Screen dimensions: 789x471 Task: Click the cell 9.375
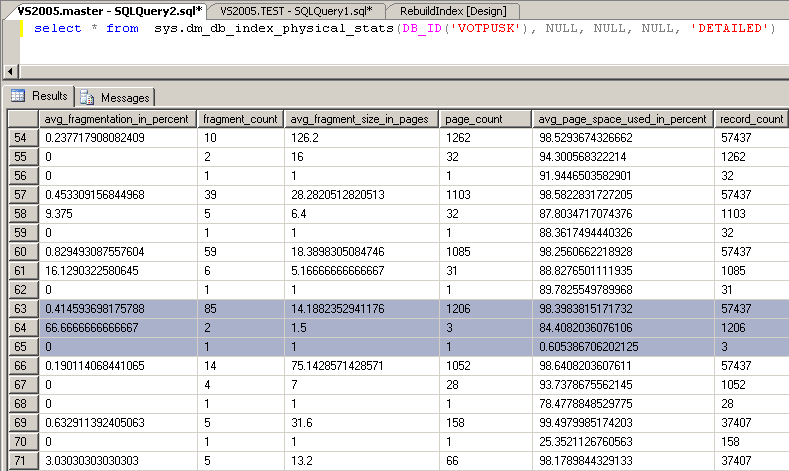(x=118, y=214)
